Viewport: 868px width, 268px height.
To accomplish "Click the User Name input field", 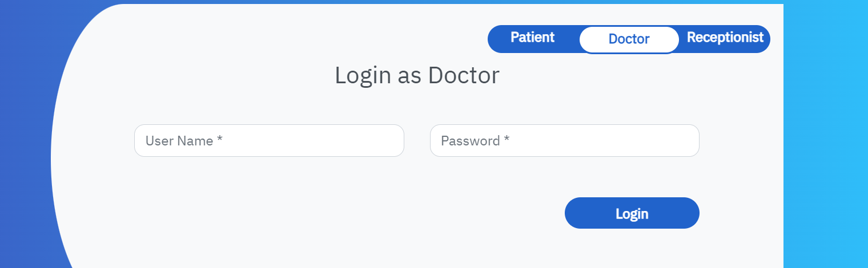I will coord(269,140).
